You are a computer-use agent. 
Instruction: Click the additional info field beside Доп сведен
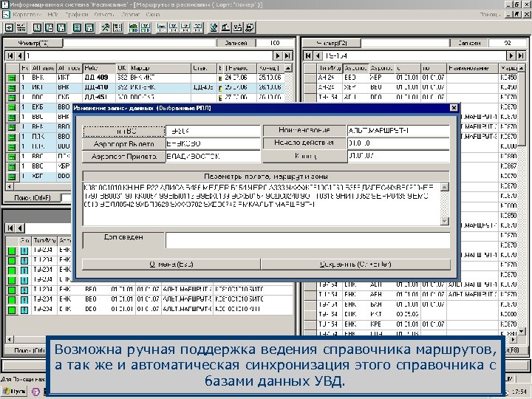pos(307,241)
